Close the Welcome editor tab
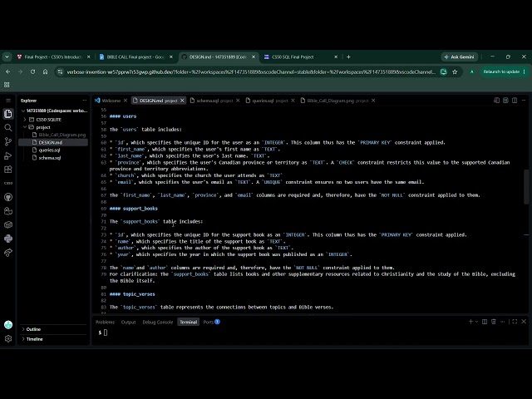 (126, 101)
